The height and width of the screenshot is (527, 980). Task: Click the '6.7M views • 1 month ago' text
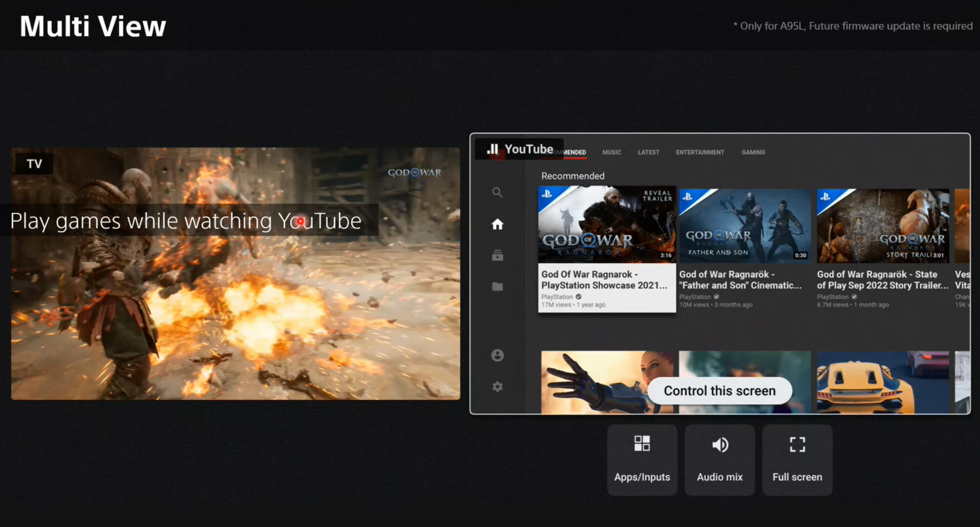click(x=852, y=305)
